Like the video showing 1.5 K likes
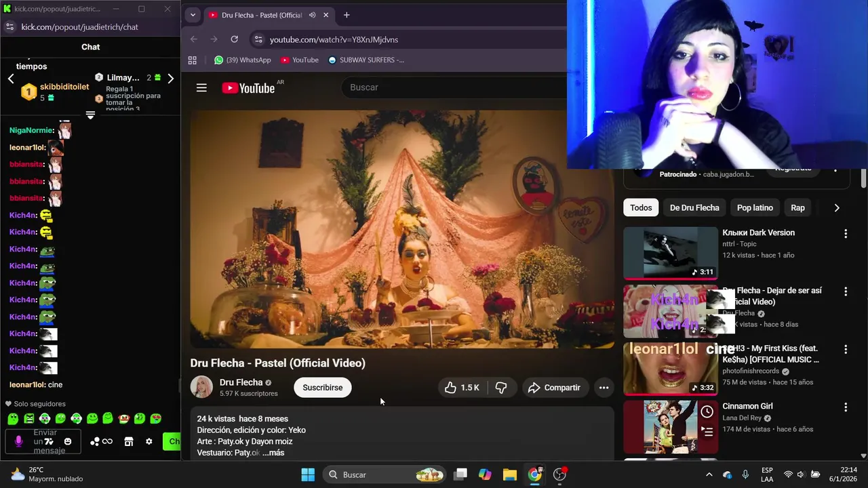The width and height of the screenshot is (868, 488). [462, 388]
